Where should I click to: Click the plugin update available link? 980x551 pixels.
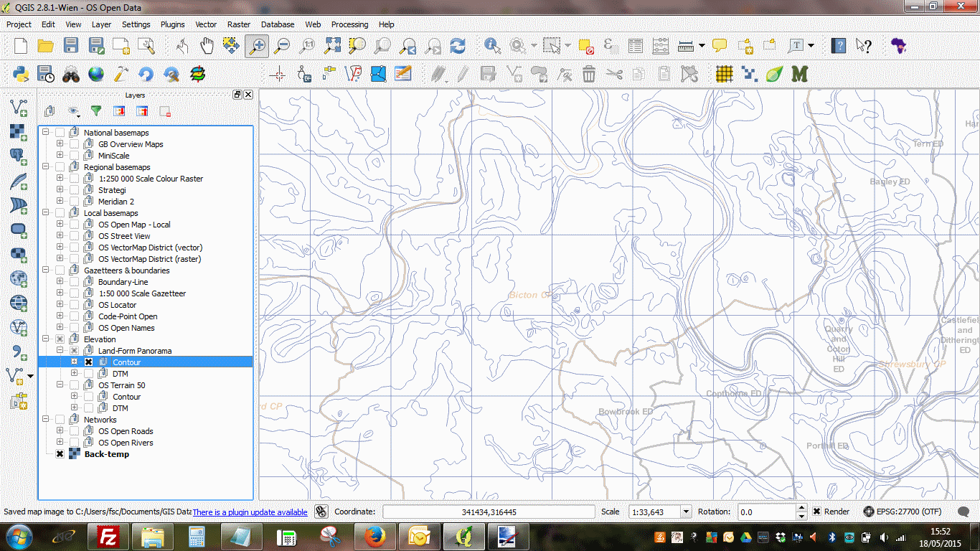[250, 512]
